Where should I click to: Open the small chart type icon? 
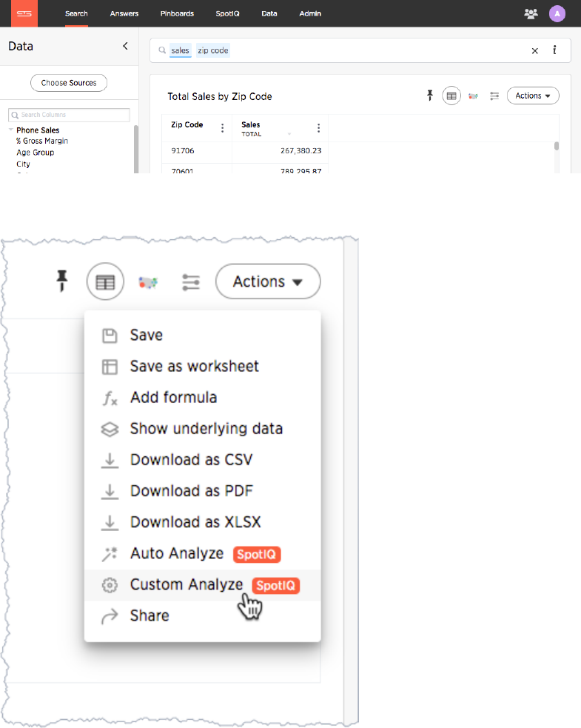point(473,96)
